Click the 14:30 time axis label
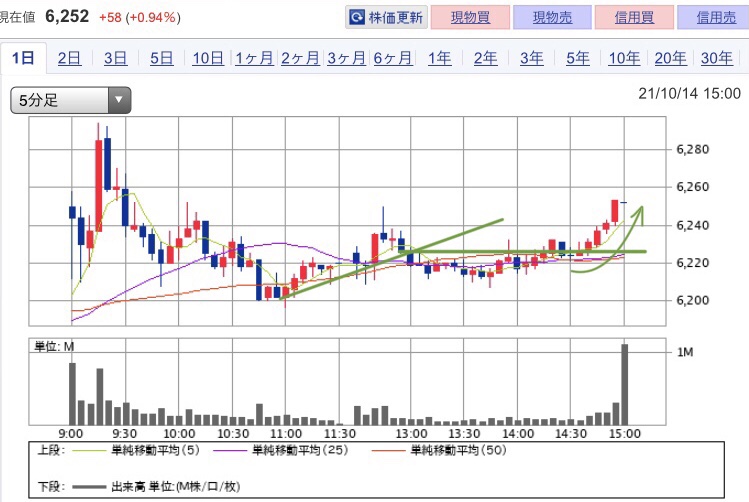 (571, 434)
